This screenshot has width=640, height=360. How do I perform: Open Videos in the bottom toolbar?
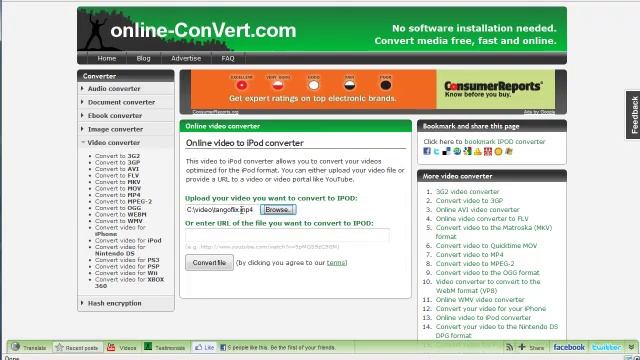122,347
